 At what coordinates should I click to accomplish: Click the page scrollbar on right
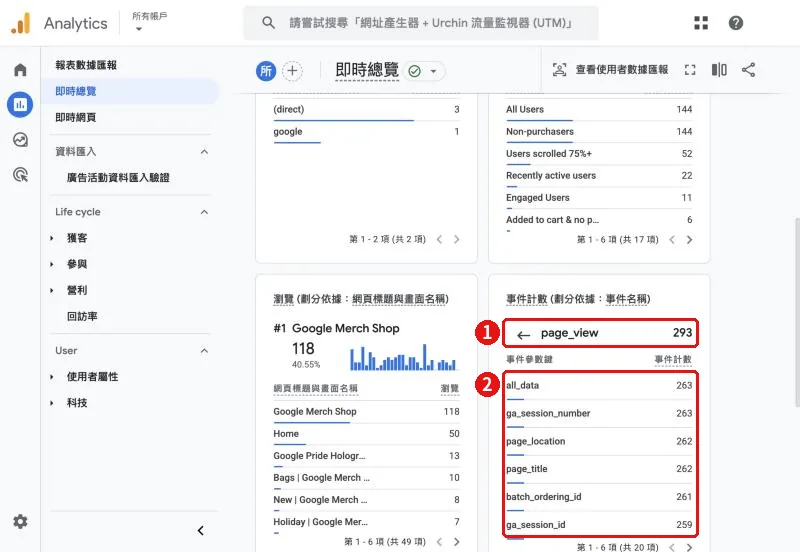(x=797, y=312)
